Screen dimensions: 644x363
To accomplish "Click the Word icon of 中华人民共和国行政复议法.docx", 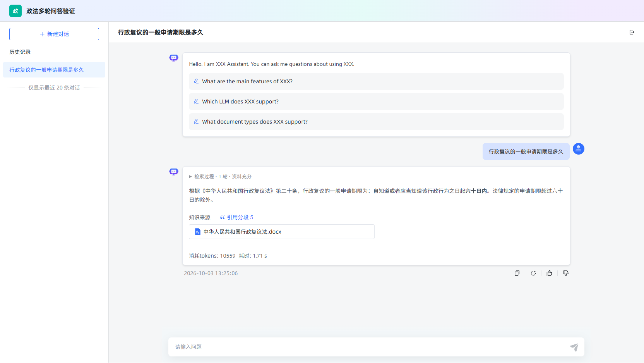I will tap(198, 232).
